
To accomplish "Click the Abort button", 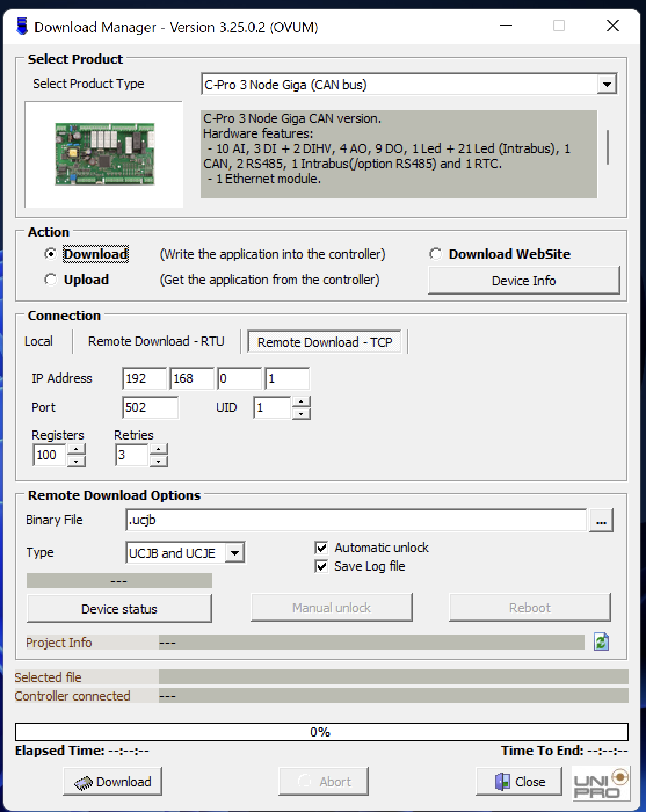I will pos(324,782).
